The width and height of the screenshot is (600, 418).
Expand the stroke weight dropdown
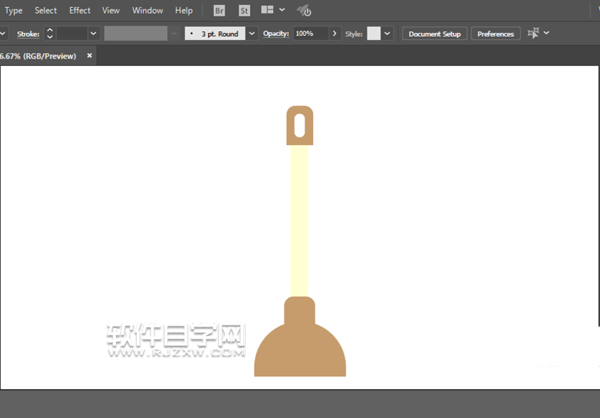coord(93,33)
